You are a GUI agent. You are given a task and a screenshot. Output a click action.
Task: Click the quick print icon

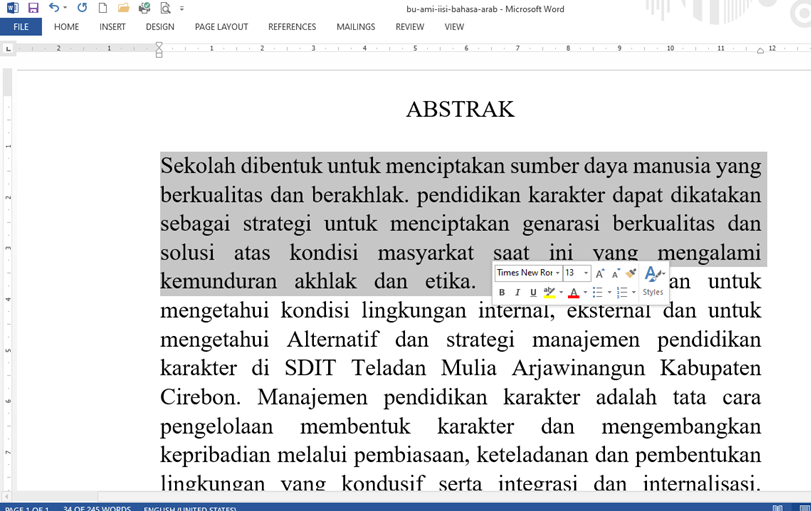pos(144,8)
